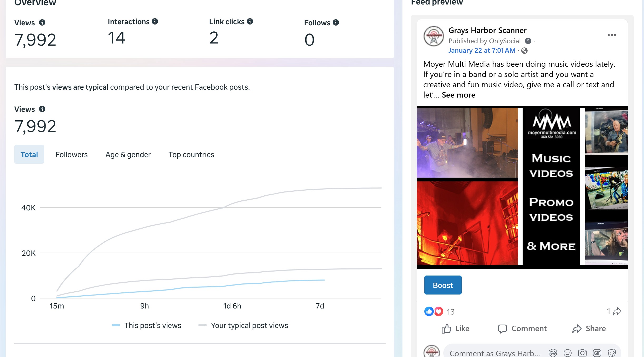Click the Views info icon in Overview
Viewport: 644px width, 357px height.
(42, 22)
